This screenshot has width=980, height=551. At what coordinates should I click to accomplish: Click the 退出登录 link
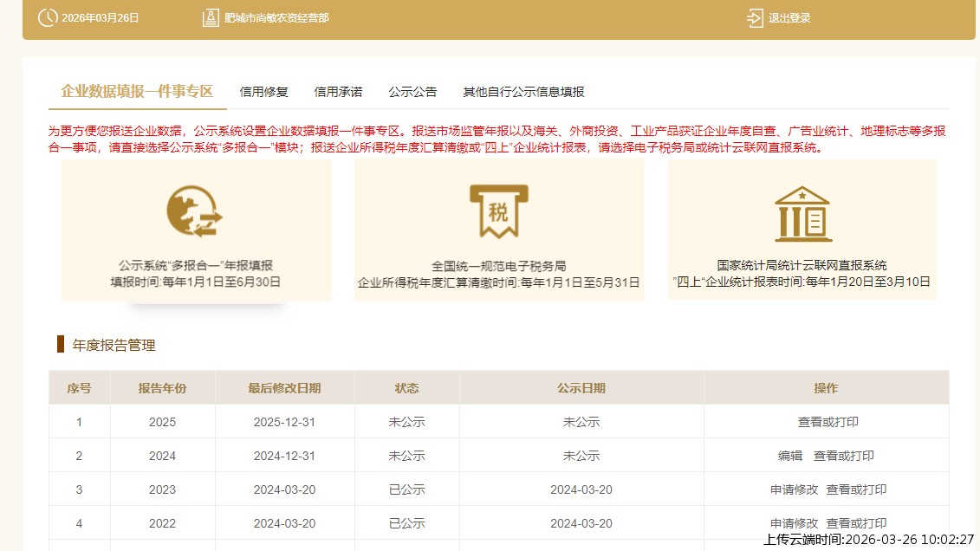click(x=789, y=18)
